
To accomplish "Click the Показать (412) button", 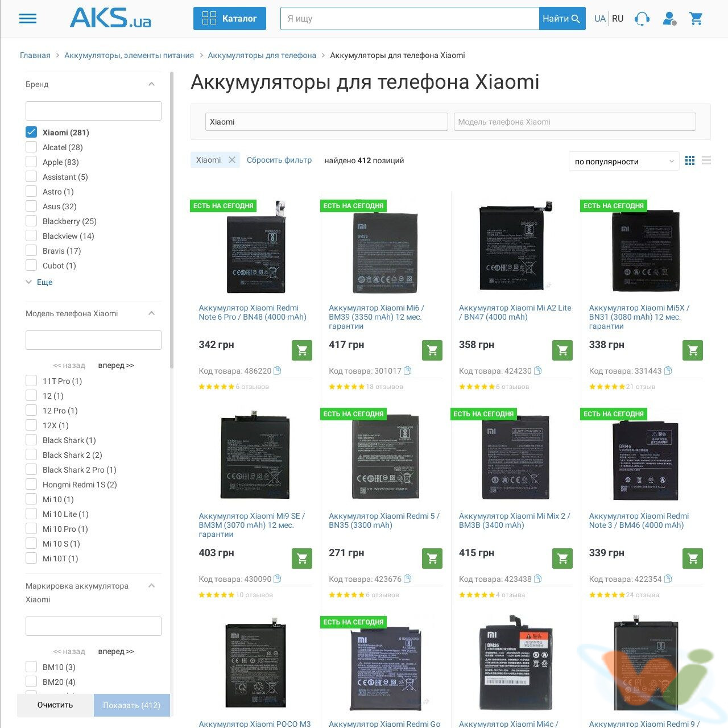I will (132, 705).
